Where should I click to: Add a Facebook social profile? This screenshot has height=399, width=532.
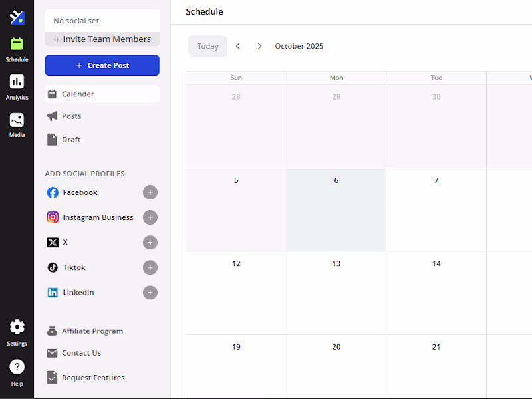[x=150, y=192]
